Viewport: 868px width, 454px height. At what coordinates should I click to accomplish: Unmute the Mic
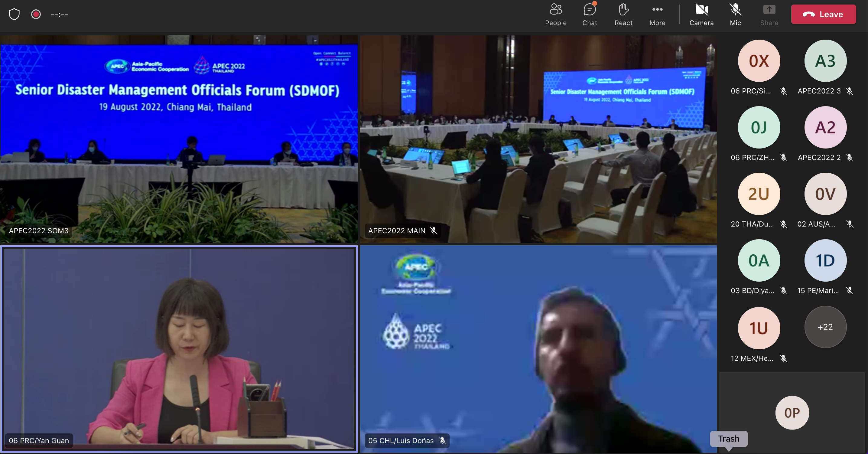(735, 15)
